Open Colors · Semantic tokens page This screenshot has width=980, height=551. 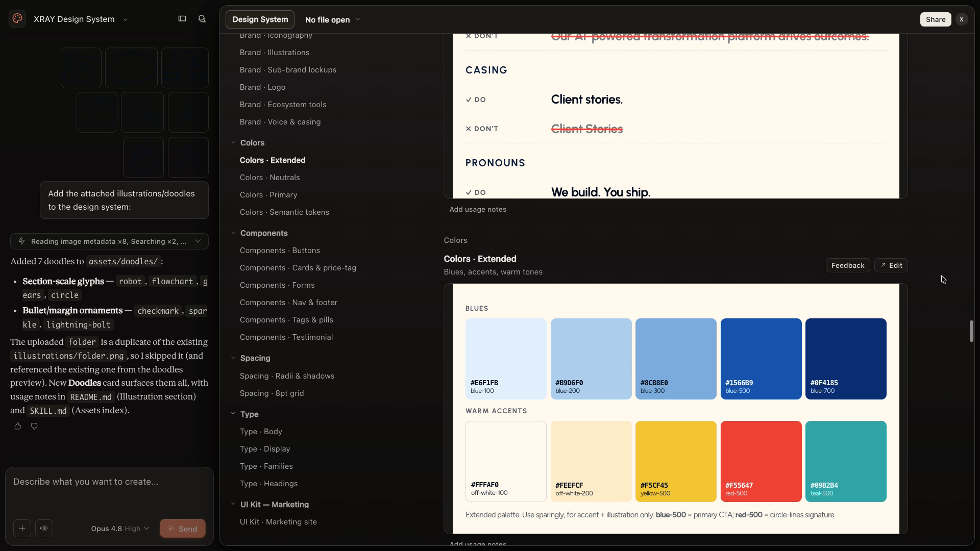click(284, 212)
